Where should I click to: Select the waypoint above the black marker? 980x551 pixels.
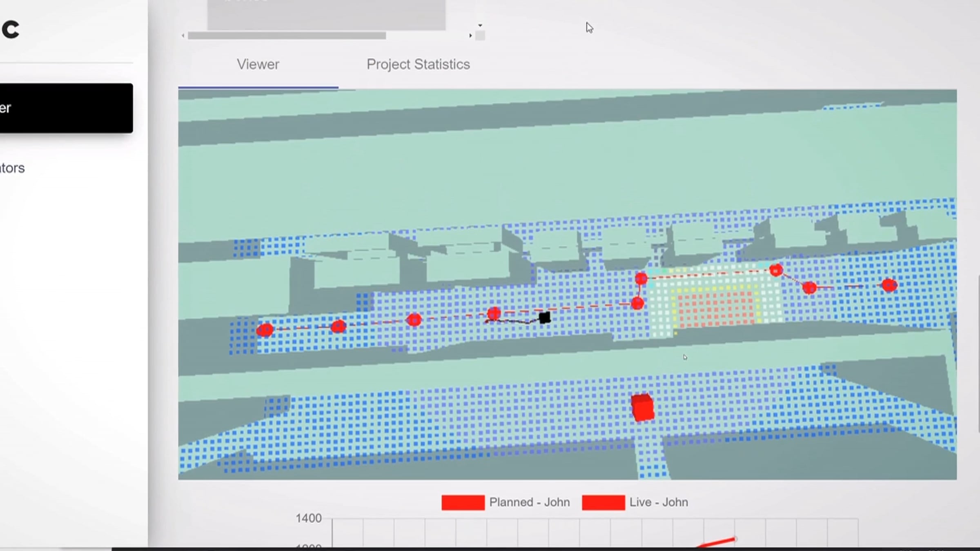pos(494,313)
